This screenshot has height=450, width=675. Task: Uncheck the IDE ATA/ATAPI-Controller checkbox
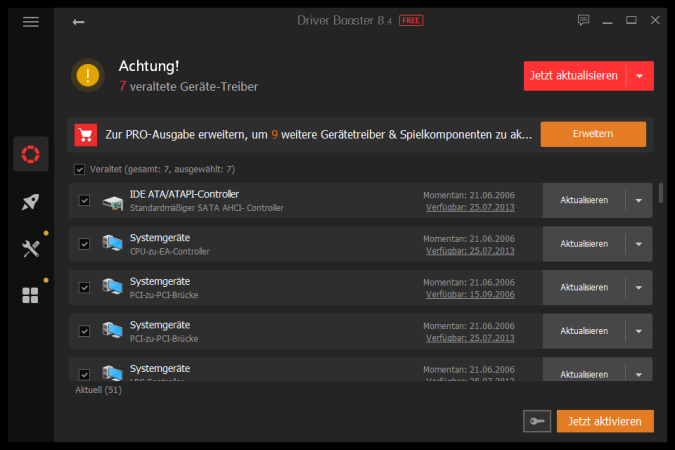pos(84,200)
